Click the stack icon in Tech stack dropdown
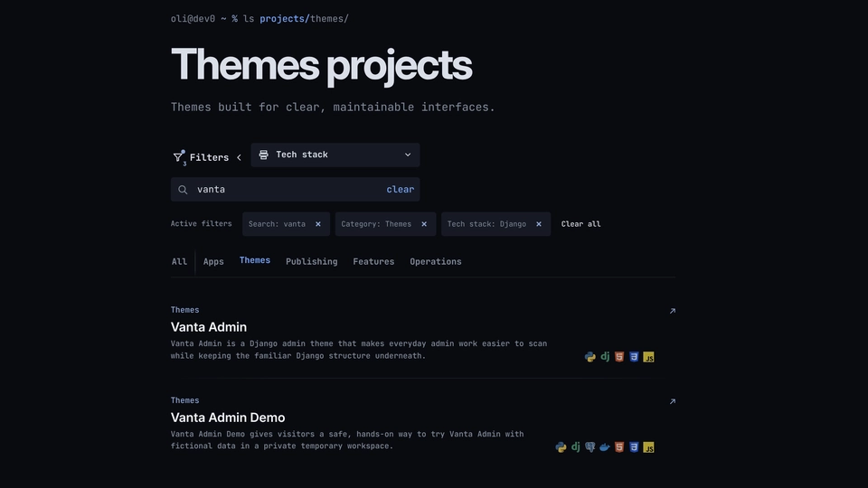Viewport: 868px width, 488px height. point(263,155)
